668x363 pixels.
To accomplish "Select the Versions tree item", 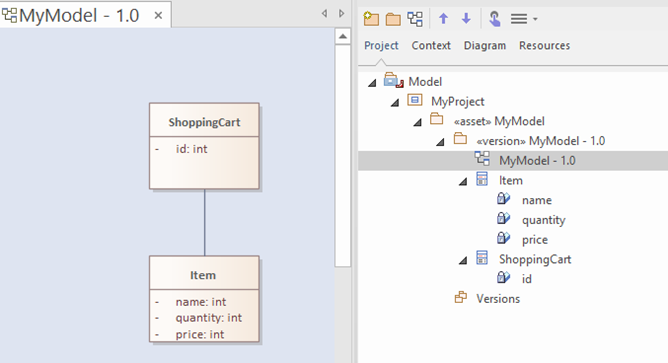I will pos(498,299).
